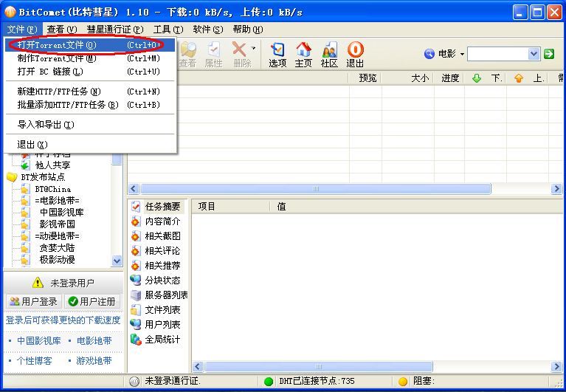
Task: Click the green download arrow column icon
Action: 477,78
